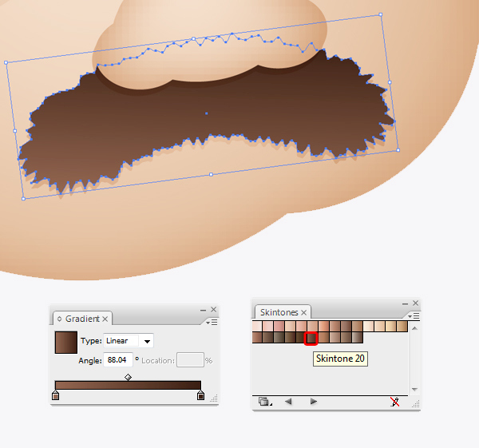Pick the first swatch in the top row

257,327
